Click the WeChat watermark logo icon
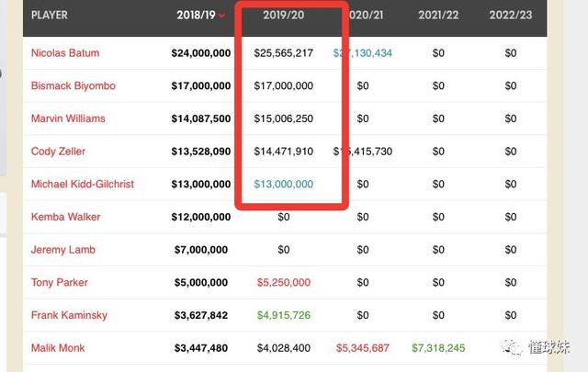 pos(512,348)
